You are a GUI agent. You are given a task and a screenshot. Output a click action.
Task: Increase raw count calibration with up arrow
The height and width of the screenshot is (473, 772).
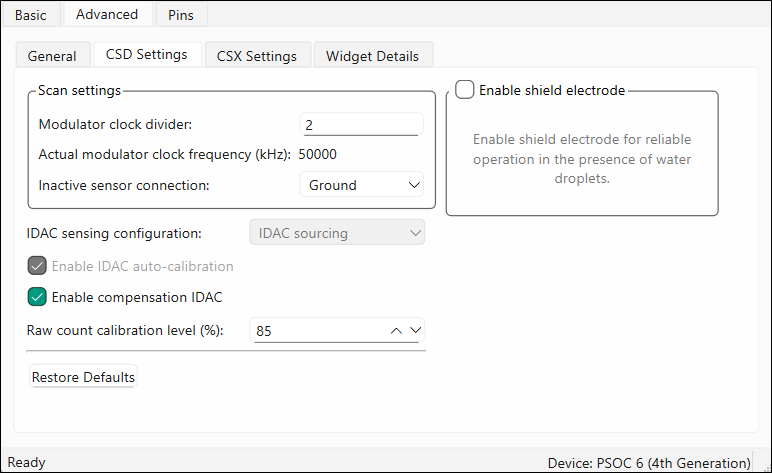click(x=396, y=330)
